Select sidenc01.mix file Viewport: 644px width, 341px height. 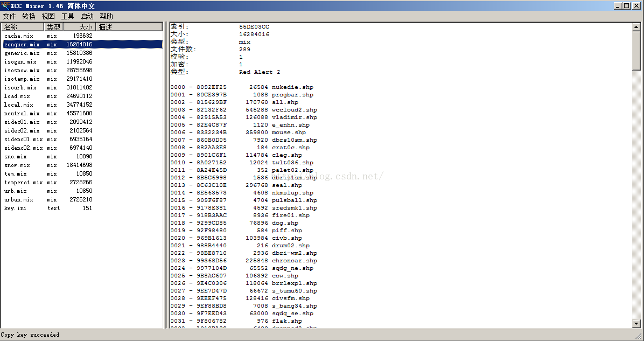tap(82, 140)
